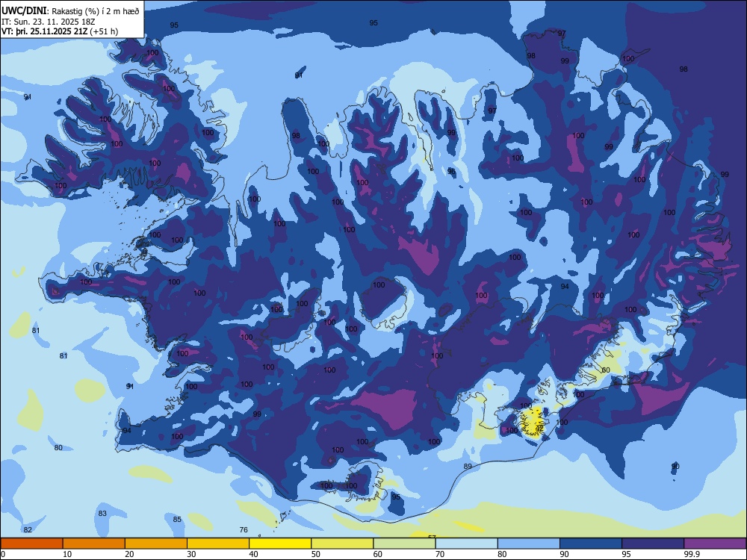This screenshot has height=560, width=747.
Task: Choose the pale yellow 50–60 legend swatch
Action: coord(342,544)
